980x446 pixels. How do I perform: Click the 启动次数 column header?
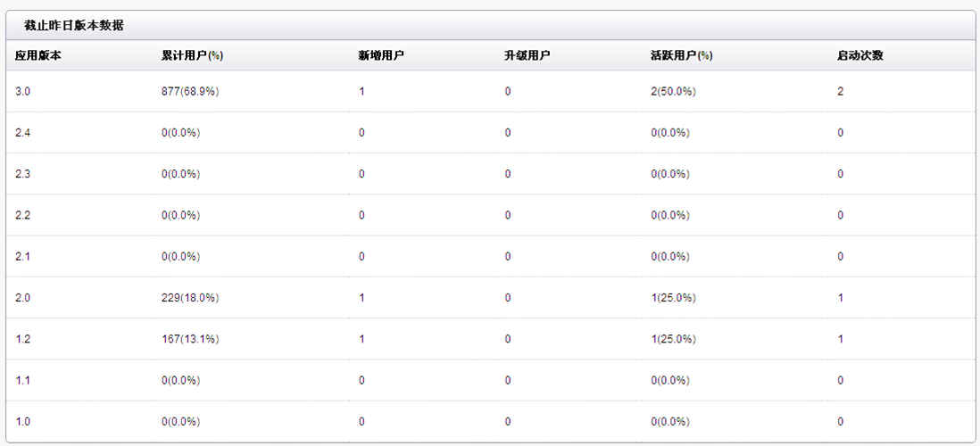tap(860, 55)
